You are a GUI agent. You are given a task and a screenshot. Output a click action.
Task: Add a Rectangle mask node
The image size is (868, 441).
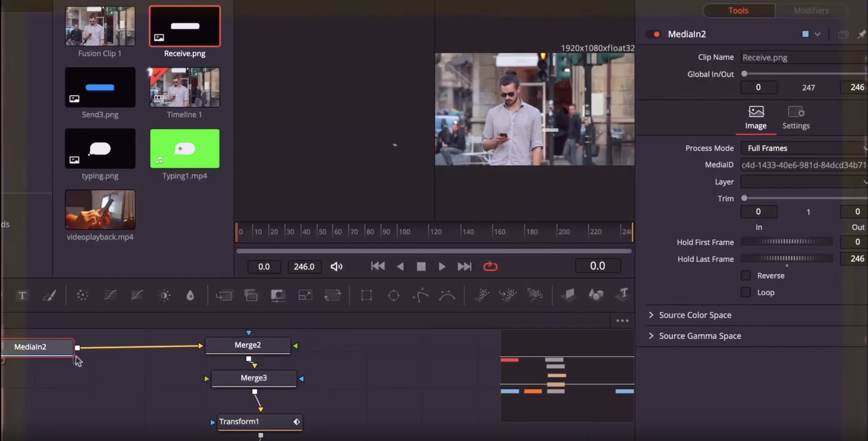(x=366, y=295)
